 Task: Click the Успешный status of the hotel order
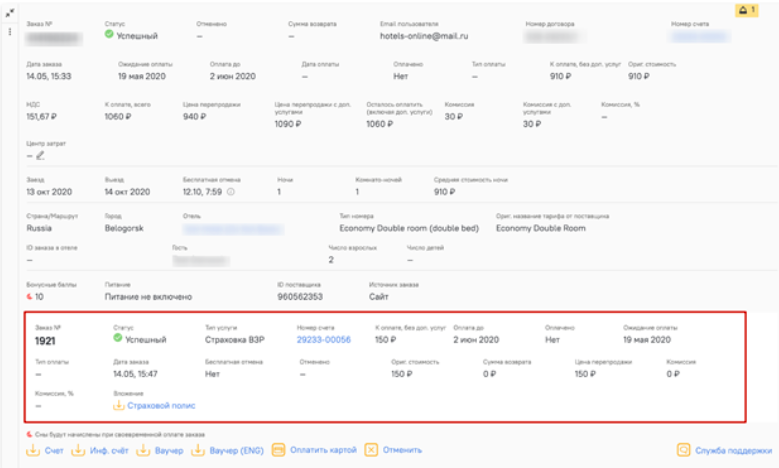(137, 36)
